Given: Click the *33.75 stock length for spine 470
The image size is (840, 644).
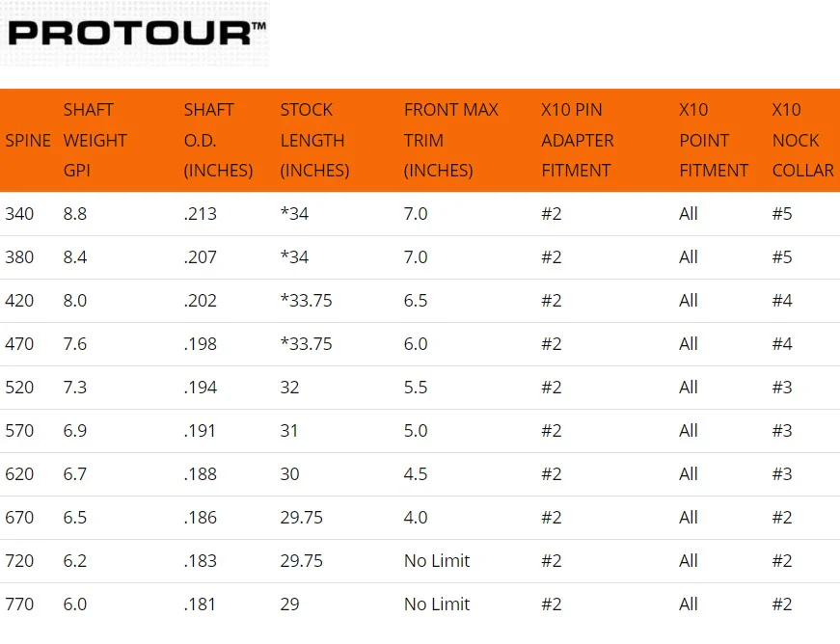Looking at the screenshot, I should tap(307, 343).
